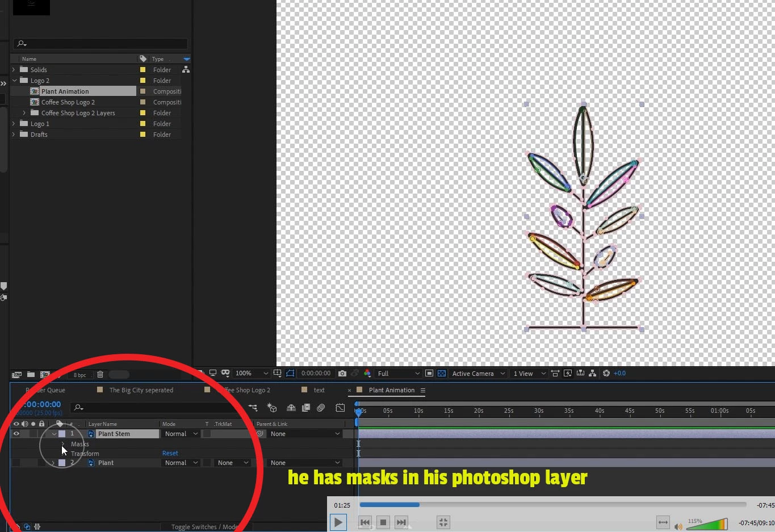Toggle mask and shape path visibility
The height and width of the screenshot is (532, 775).
tap(290, 374)
